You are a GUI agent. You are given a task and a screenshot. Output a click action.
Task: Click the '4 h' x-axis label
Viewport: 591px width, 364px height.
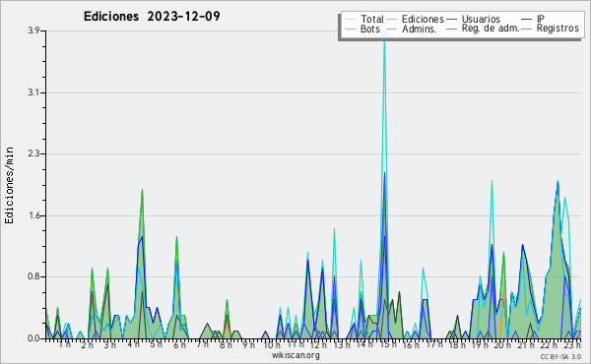point(133,344)
